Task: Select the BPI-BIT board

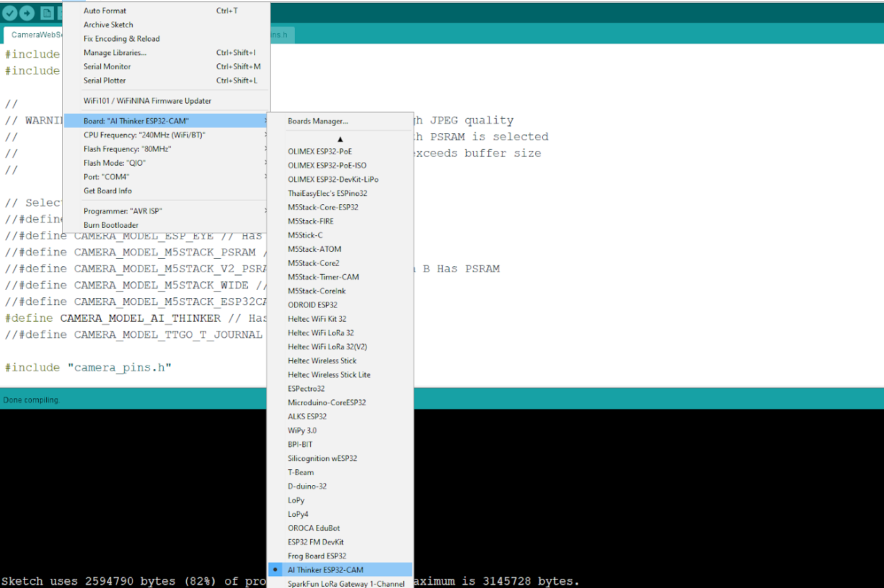Action: [x=340, y=444]
